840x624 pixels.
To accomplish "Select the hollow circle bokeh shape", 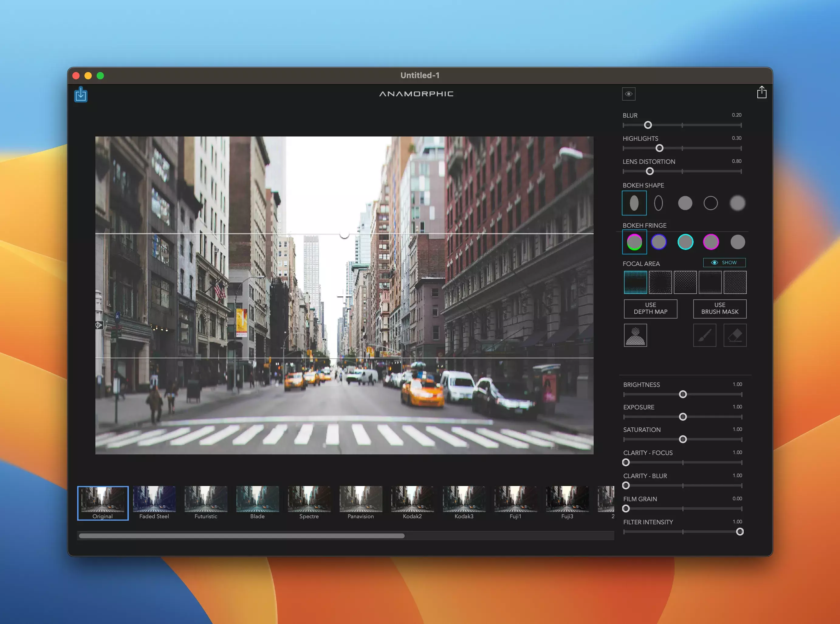I will 711,203.
